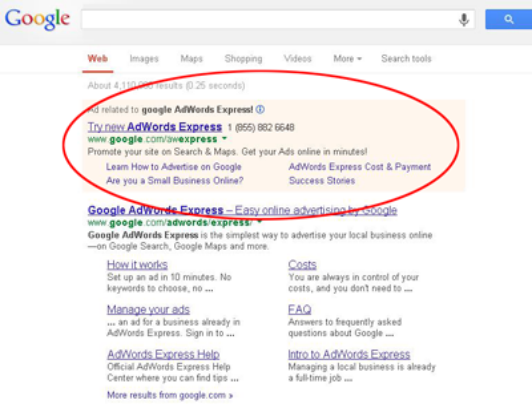Viewport: 532px width, 404px height.
Task: Open Learn How to Advertise on Google
Action: tap(174, 167)
